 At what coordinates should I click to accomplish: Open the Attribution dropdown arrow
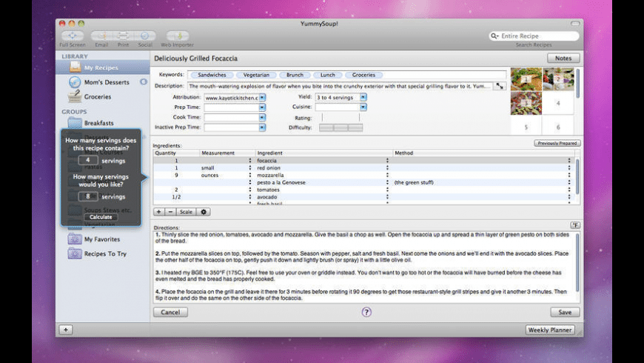pos(262,98)
